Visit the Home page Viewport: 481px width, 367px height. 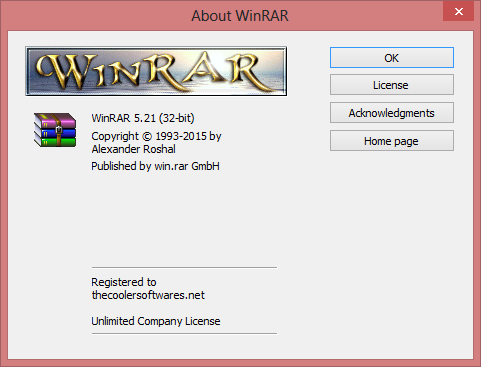point(392,141)
